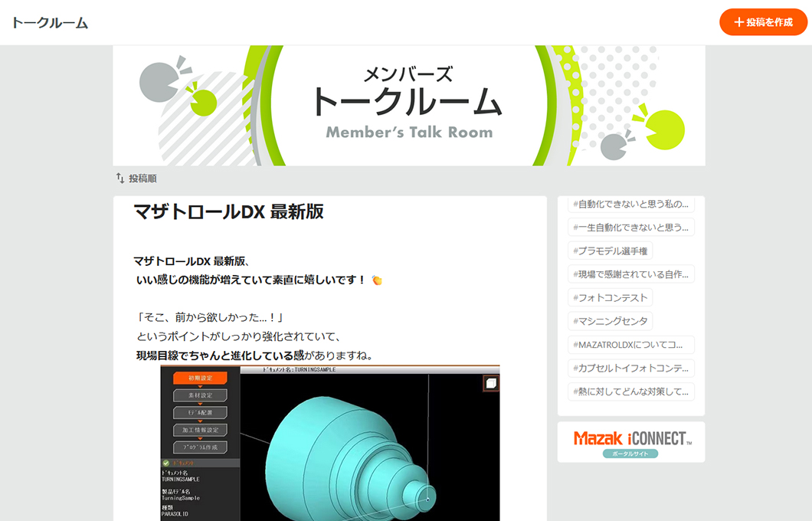
Task: Click the プログラム作成 step in the screenshot
Action: point(200,447)
